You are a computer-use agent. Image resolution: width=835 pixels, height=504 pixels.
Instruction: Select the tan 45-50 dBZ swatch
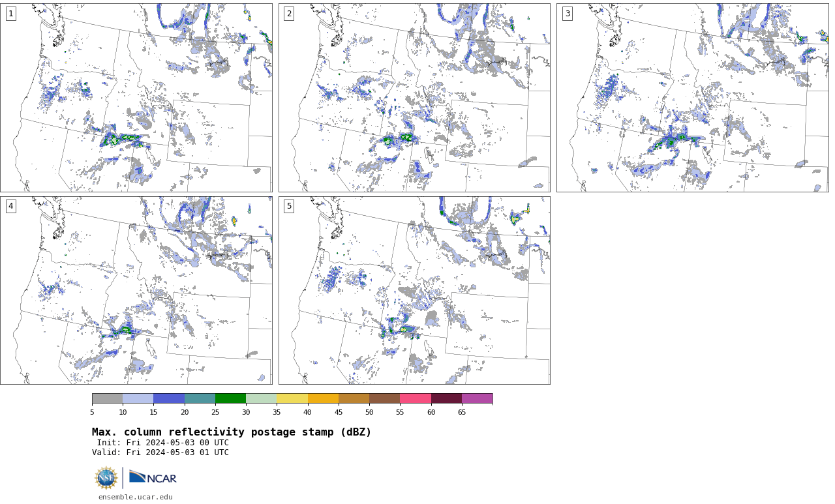pos(354,398)
